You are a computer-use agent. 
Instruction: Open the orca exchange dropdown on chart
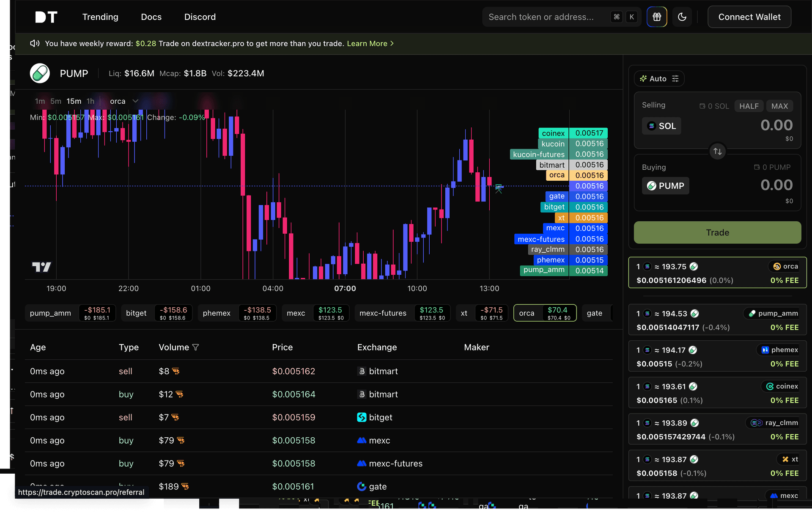pos(124,101)
